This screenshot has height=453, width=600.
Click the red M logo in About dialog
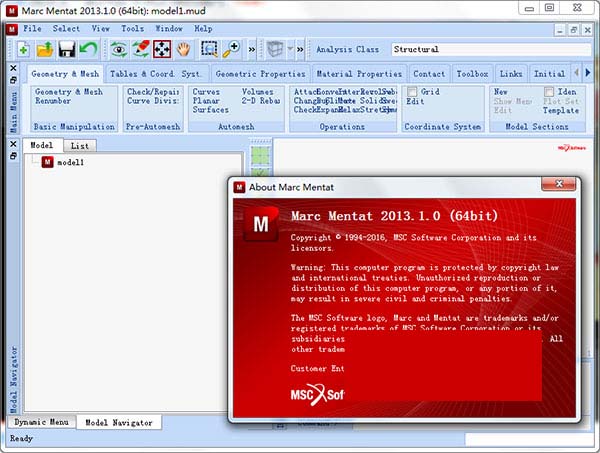point(261,225)
